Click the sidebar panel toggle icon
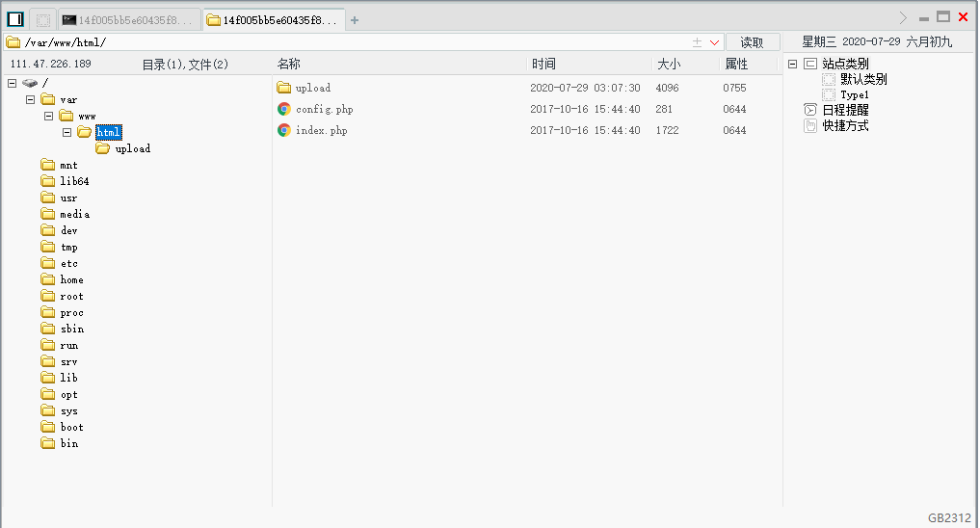This screenshot has width=980, height=528. [x=15, y=19]
